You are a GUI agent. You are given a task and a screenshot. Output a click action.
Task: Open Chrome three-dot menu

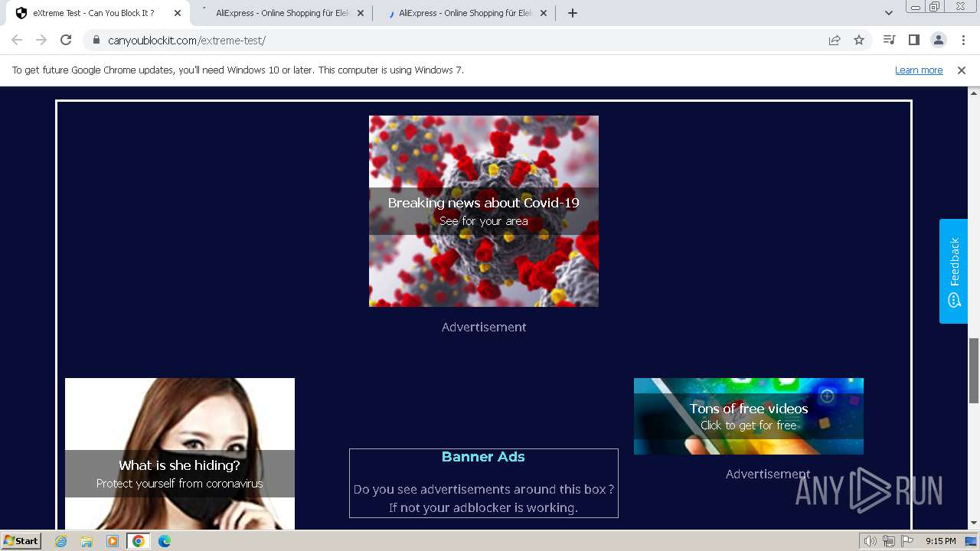(962, 40)
